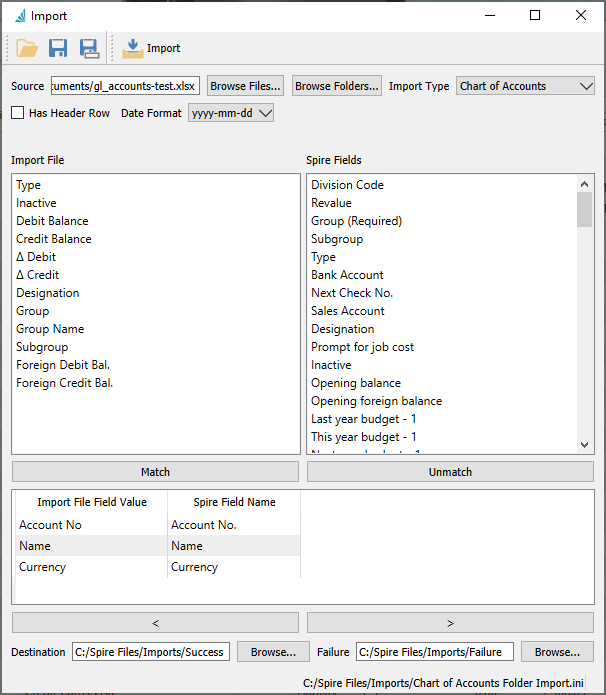Click the Browse Folders button
Viewport: 606px width, 695px height.
point(336,86)
